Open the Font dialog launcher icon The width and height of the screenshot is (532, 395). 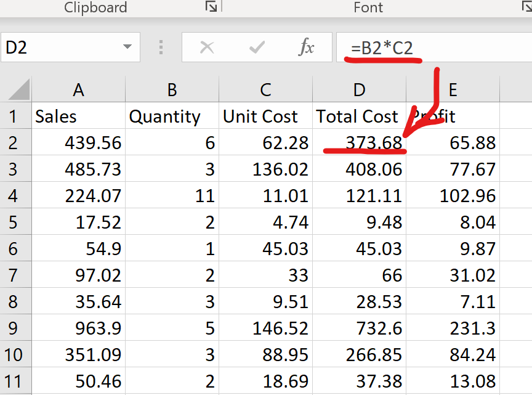point(526,6)
